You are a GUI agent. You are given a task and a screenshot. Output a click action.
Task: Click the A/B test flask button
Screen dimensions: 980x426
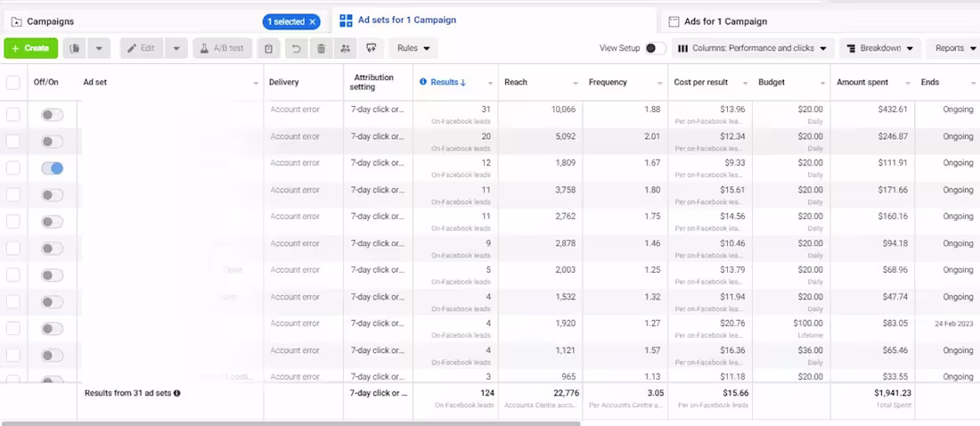tap(223, 48)
